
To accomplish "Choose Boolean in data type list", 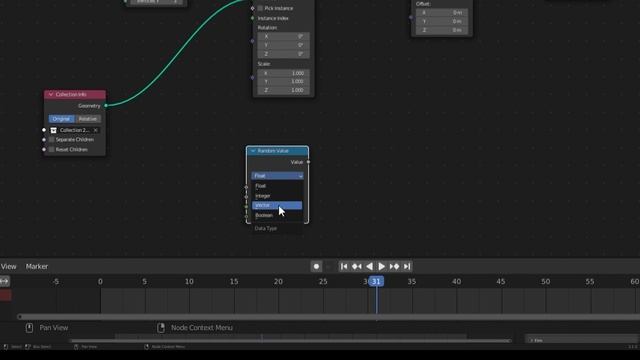I will (x=277, y=215).
